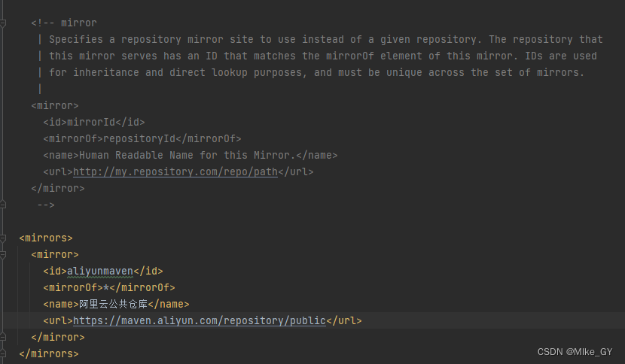Click the --> comment terminator
The height and width of the screenshot is (364, 625).
[x=46, y=205]
